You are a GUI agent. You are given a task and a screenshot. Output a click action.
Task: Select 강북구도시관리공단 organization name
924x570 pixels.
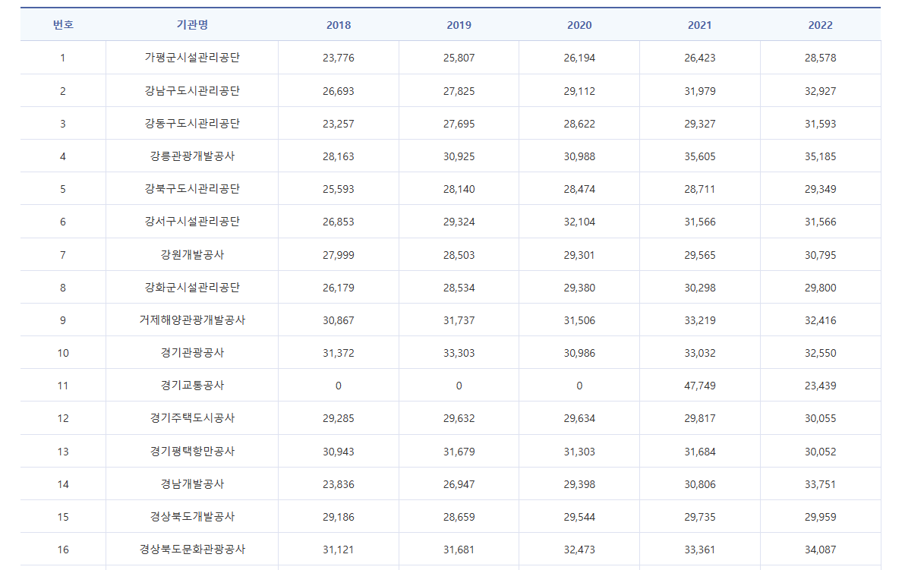tap(192, 188)
